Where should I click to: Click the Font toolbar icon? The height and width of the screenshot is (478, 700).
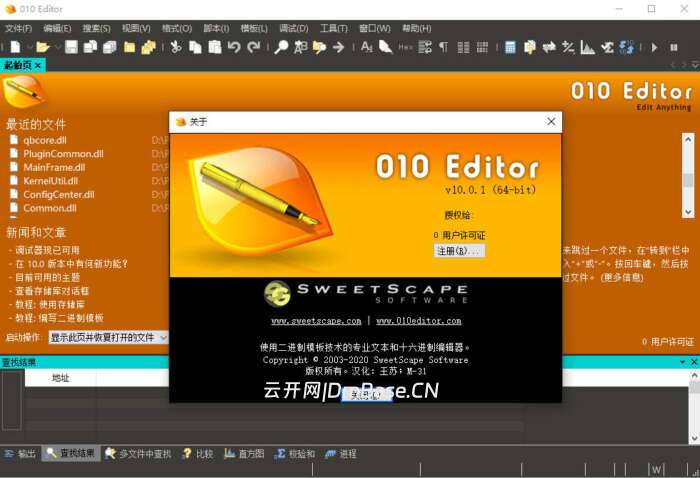point(367,47)
